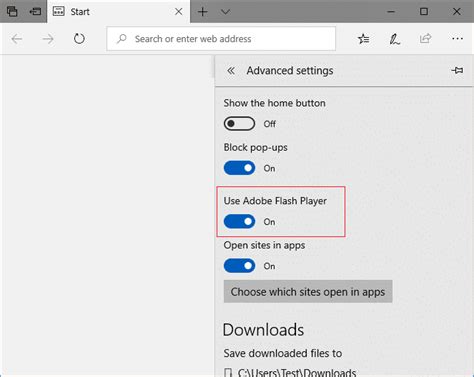Disable Use Adobe Flash Player
The height and width of the screenshot is (377, 474).
239,221
